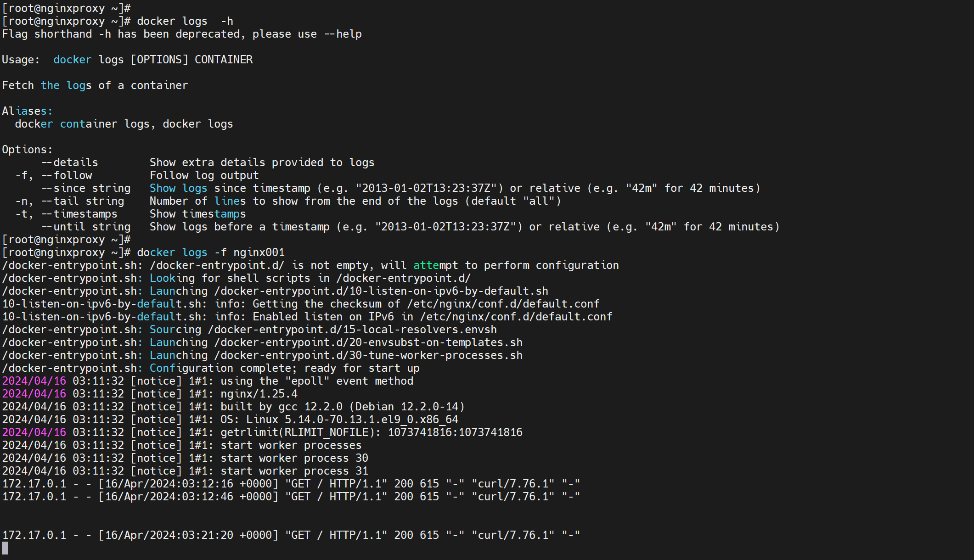Click the "--timestamps" option flag
This screenshot has width=974, height=560.
click(x=79, y=214)
